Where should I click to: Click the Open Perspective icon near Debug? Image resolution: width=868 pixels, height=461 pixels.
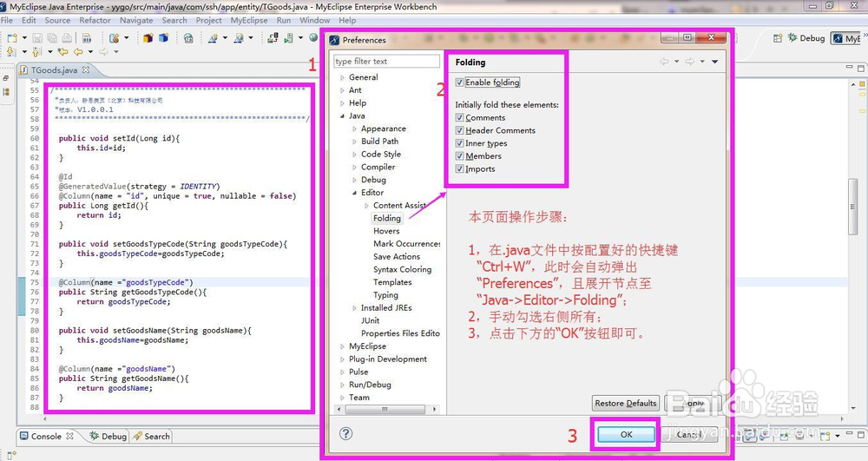tap(778, 37)
